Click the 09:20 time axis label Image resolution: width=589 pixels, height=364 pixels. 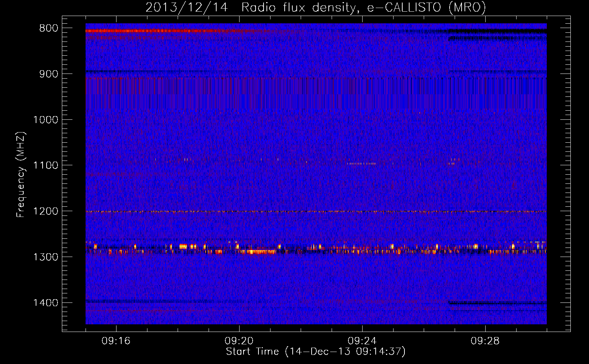pyautogui.click(x=239, y=341)
